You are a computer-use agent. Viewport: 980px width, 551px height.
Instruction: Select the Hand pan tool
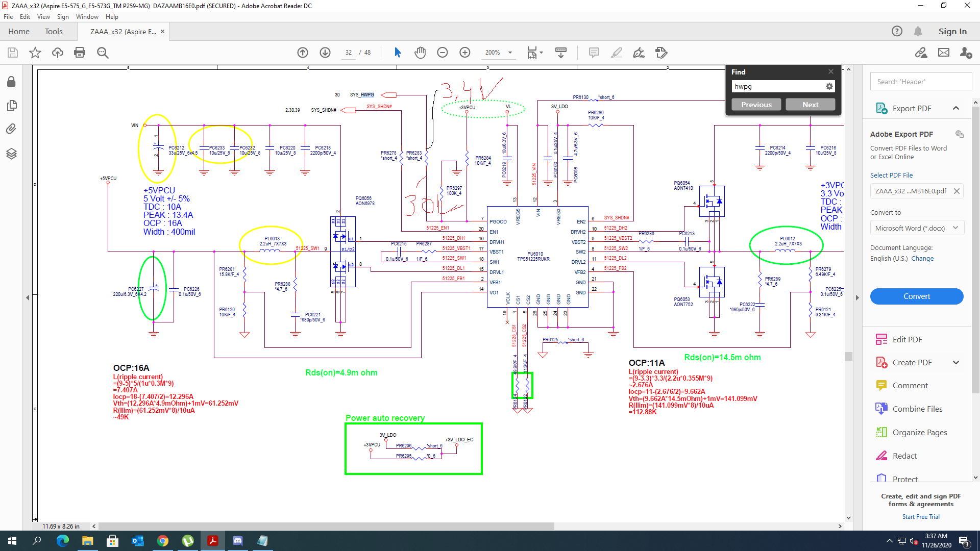point(420,53)
